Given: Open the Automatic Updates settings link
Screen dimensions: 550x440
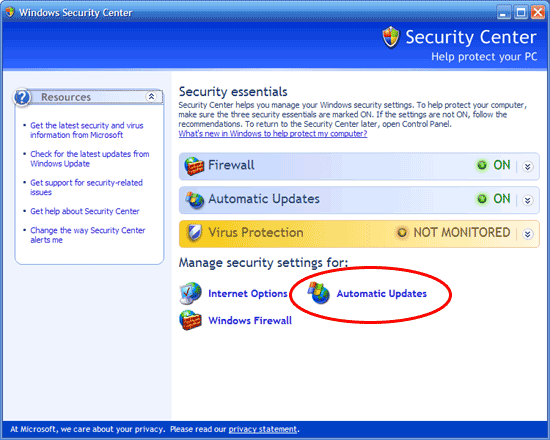Looking at the screenshot, I should 382,294.
